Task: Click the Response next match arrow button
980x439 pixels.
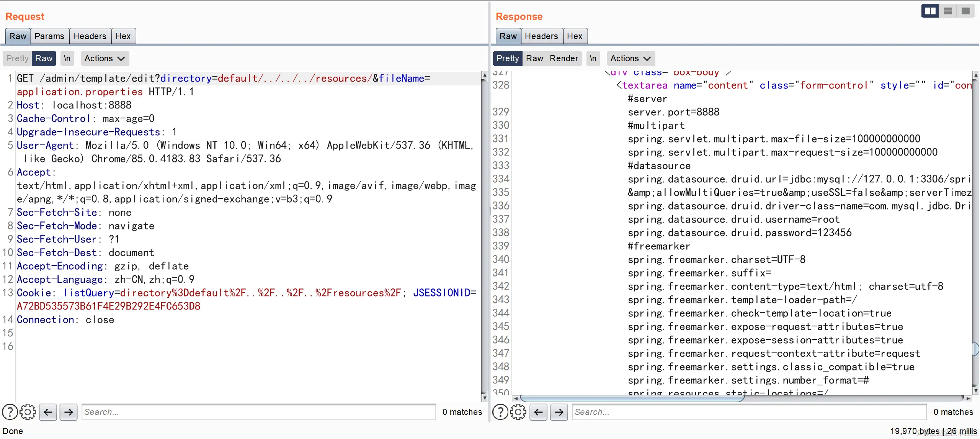Action: click(x=559, y=412)
